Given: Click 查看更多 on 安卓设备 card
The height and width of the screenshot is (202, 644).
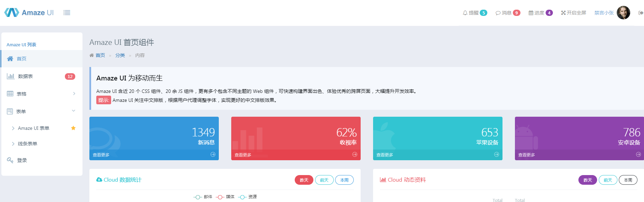Looking at the screenshot, I should [x=527, y=155].
